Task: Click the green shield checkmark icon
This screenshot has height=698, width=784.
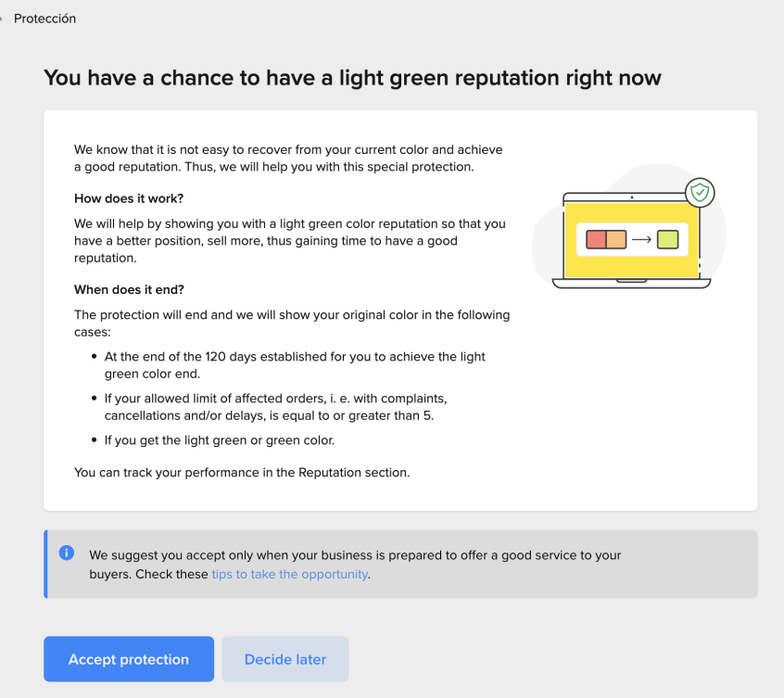Action: [x=700, y=193]
